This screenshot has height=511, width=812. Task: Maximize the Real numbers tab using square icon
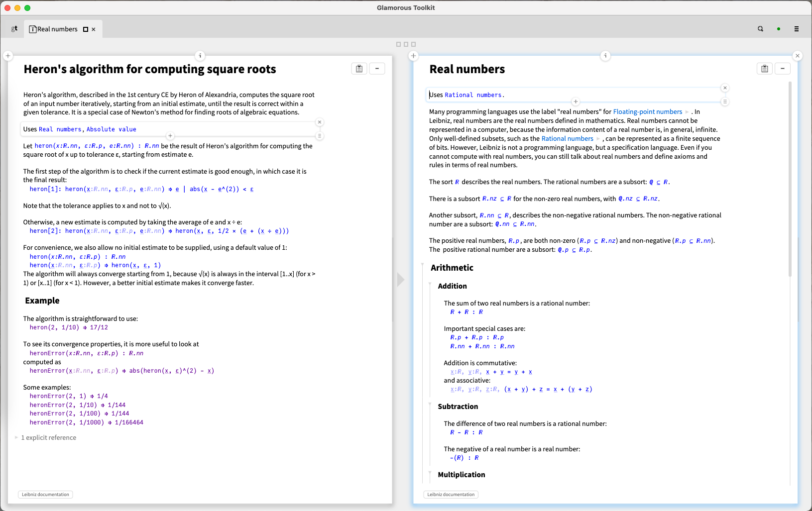pyautogui.click(x=86, y=29)
